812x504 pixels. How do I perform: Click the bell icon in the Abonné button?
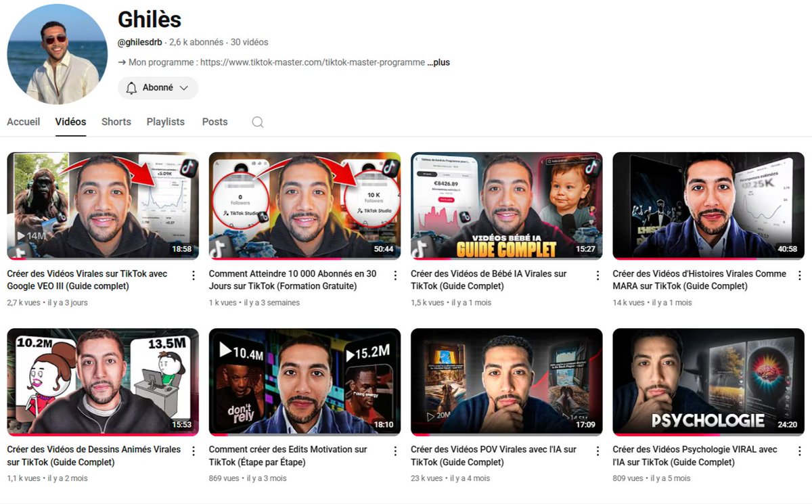point(131,88)
